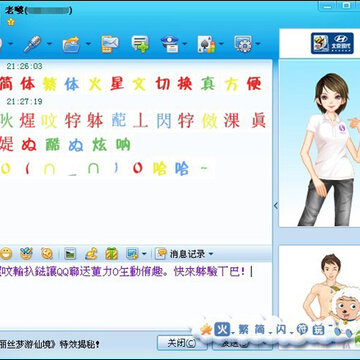Viewport: 360px width, 360px height.
Task: Open the emoticon smiley picker
Action: point(6,254)
